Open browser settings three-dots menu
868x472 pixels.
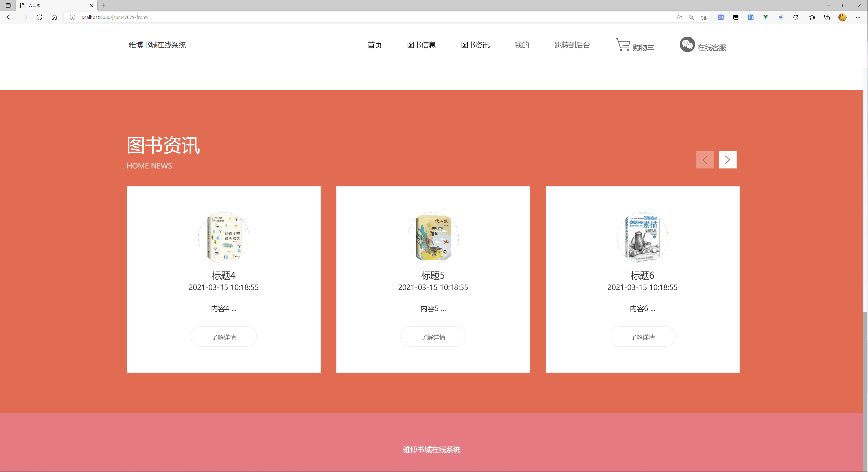tap(858, 17)
